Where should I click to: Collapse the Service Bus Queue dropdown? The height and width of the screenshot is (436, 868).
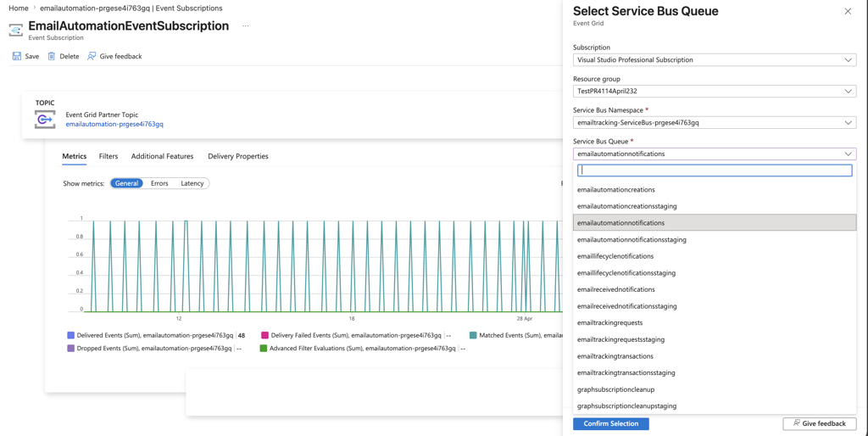click(715, 154)
